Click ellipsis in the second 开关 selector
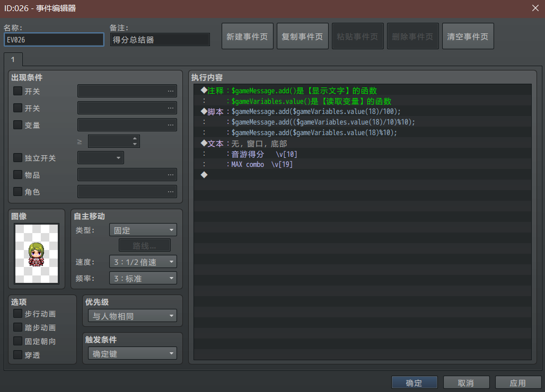 click(x=170, y=108)
